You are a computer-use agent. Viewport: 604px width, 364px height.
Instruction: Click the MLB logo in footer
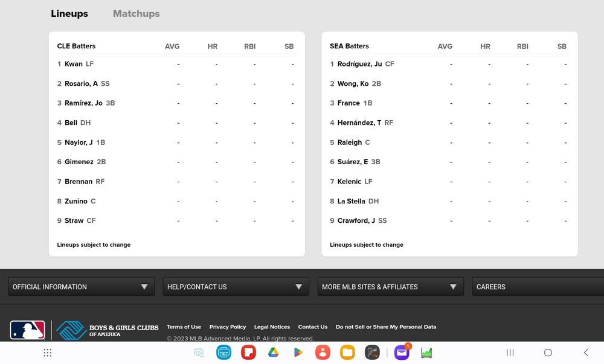pyautogui.click(x=27, y=330)
